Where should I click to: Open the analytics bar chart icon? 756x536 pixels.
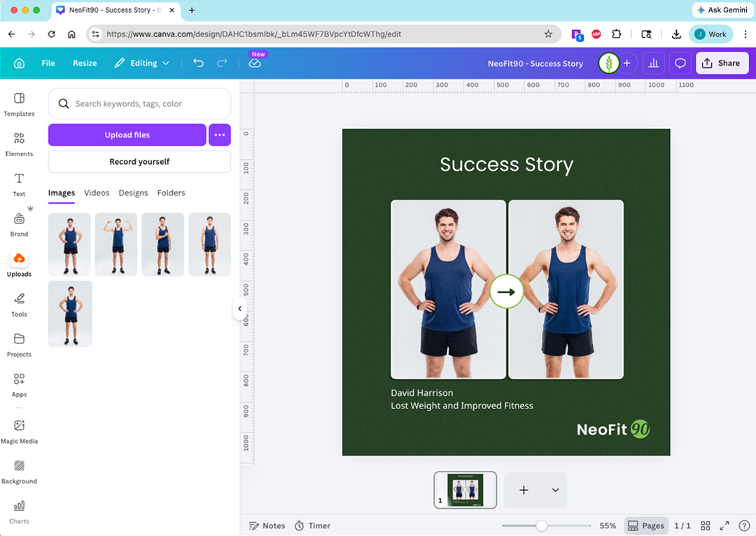tap(653, 63)
